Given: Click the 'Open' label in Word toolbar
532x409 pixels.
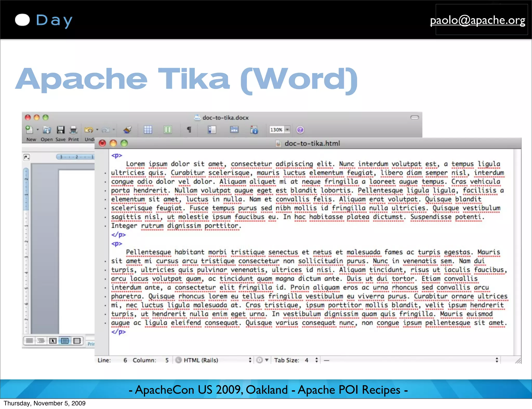Looking at the screenshot, I should click(x=46, y=140).
